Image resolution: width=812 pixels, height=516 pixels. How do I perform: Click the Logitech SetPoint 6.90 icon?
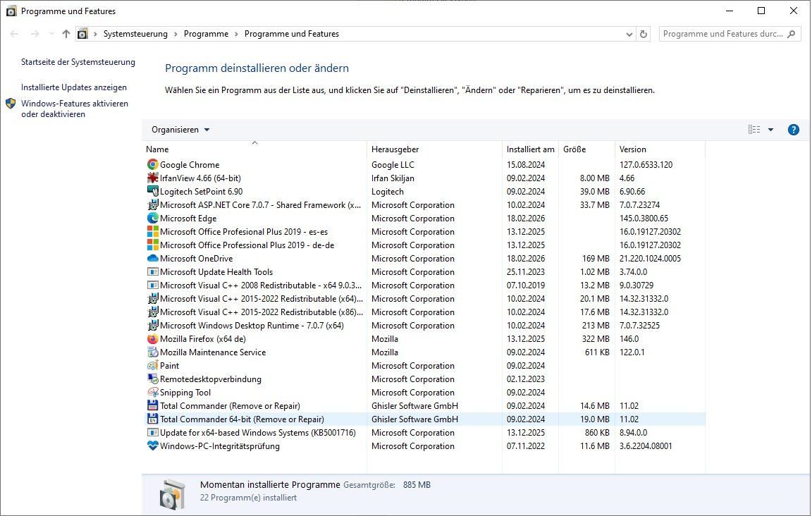click(x=153, y=192)
